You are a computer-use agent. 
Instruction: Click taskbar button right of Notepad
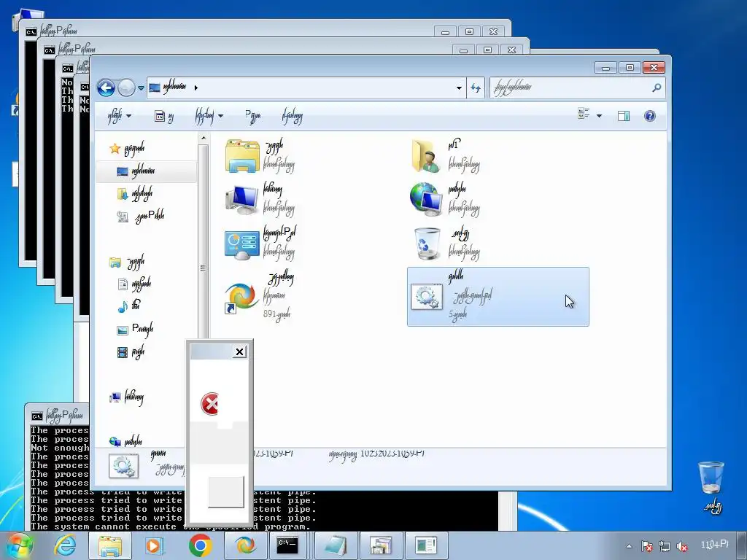coord(380,545)
